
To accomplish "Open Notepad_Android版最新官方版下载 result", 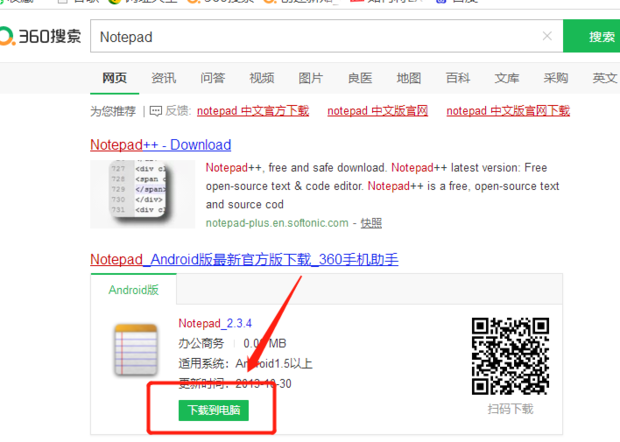I will pos(244,260).
